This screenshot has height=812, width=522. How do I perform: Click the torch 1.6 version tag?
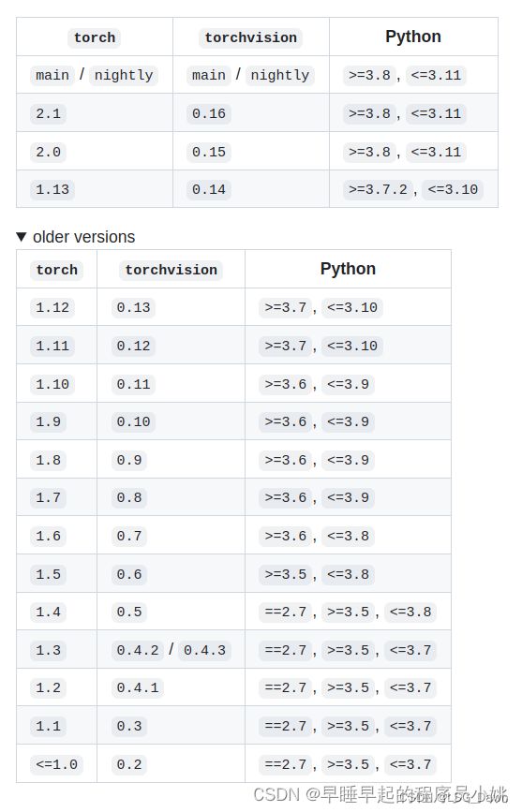[48, 536]
